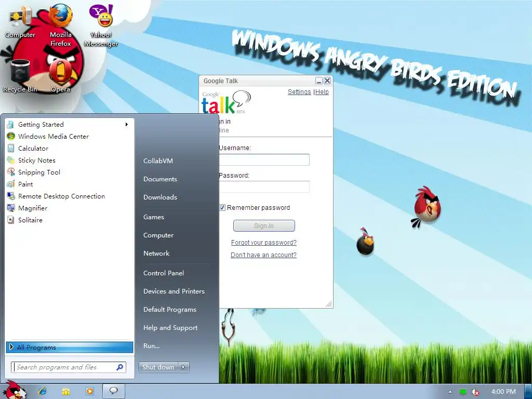
Task: Open Downloads from Start menu
Action: pos(160,197)
